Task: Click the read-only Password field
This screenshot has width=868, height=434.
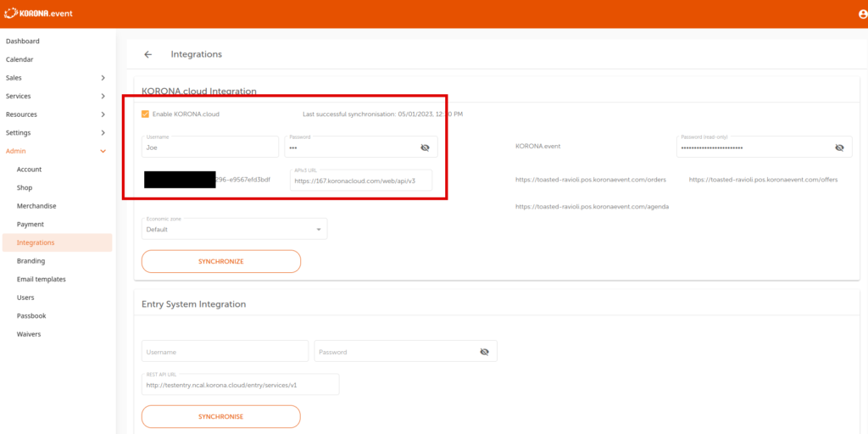Action: point(764,147)
